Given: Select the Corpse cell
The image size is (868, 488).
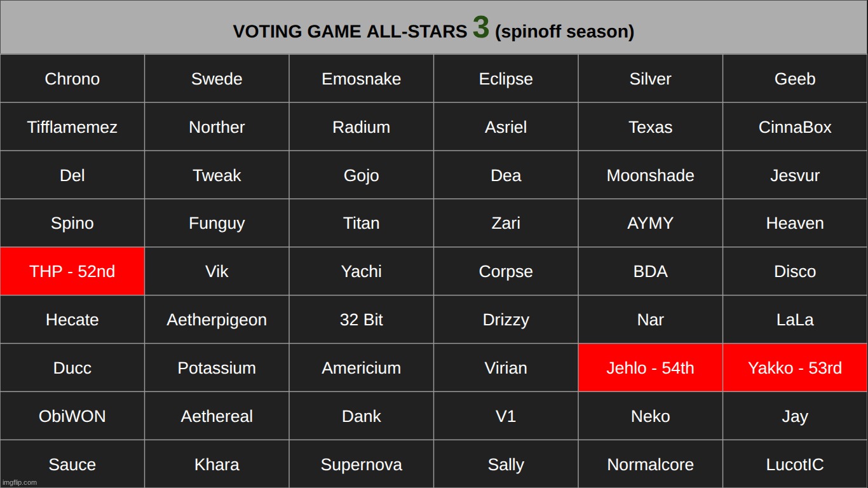Looking at the screenshot, I should click(x=506, y=271).
